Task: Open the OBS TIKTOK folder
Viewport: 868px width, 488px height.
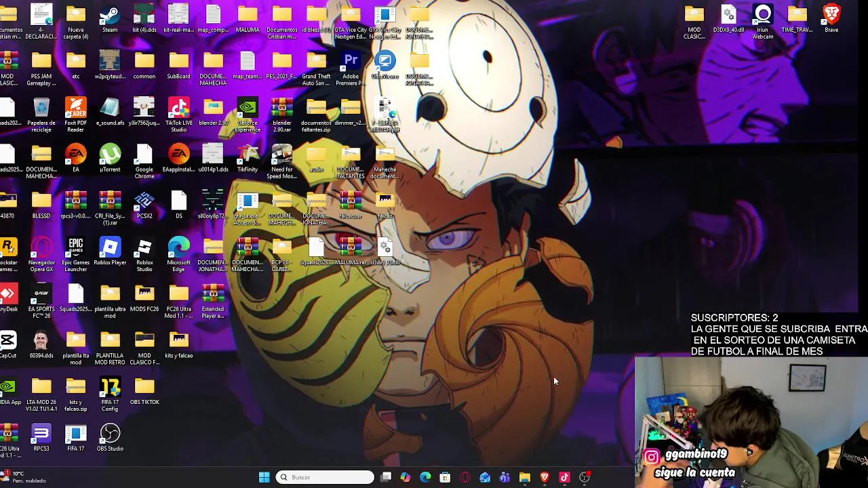Action: click(x=144, y=390)
